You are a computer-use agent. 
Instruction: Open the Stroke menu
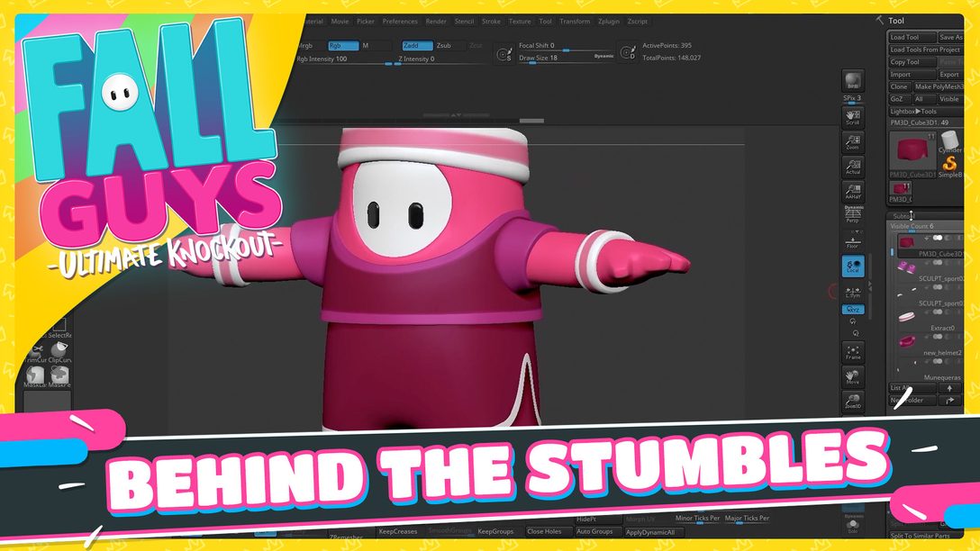[x=491, y=22]
